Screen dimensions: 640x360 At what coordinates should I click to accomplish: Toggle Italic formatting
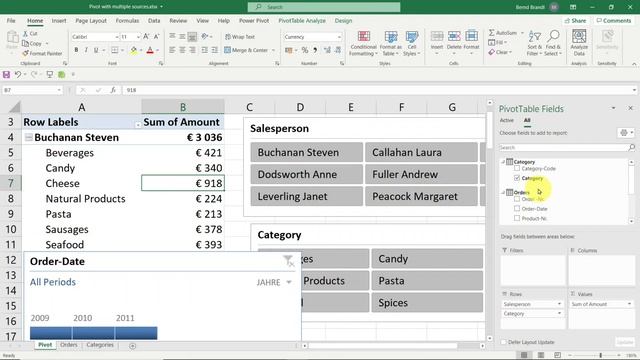(86, 50)
